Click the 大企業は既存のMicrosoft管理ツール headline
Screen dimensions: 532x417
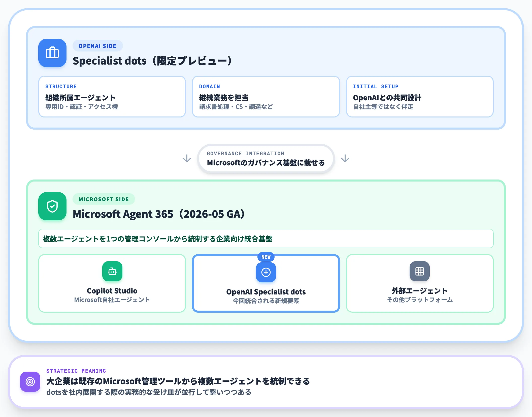[178, 381]
